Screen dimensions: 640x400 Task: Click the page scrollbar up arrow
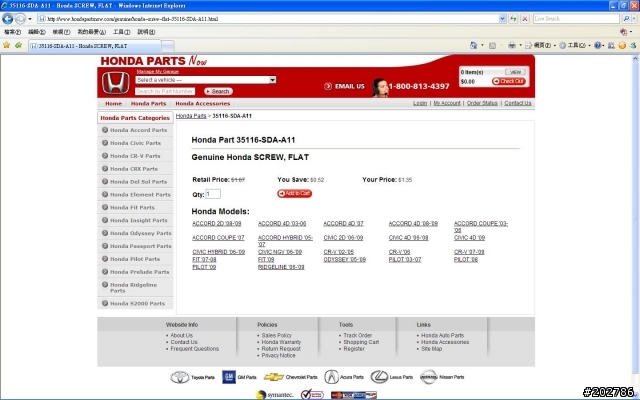pyautogui.click(x=636, y=59)
